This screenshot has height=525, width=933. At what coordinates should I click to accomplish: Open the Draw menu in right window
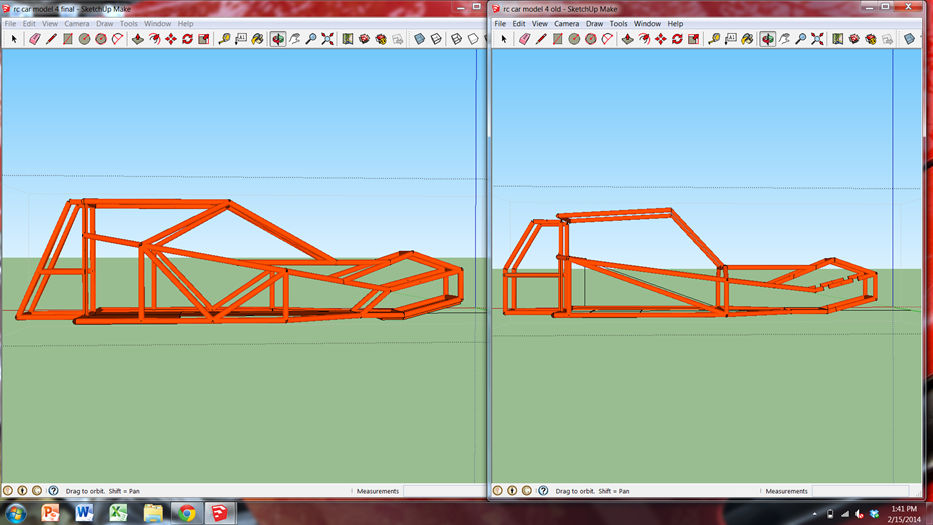click(x=594, y=24)
